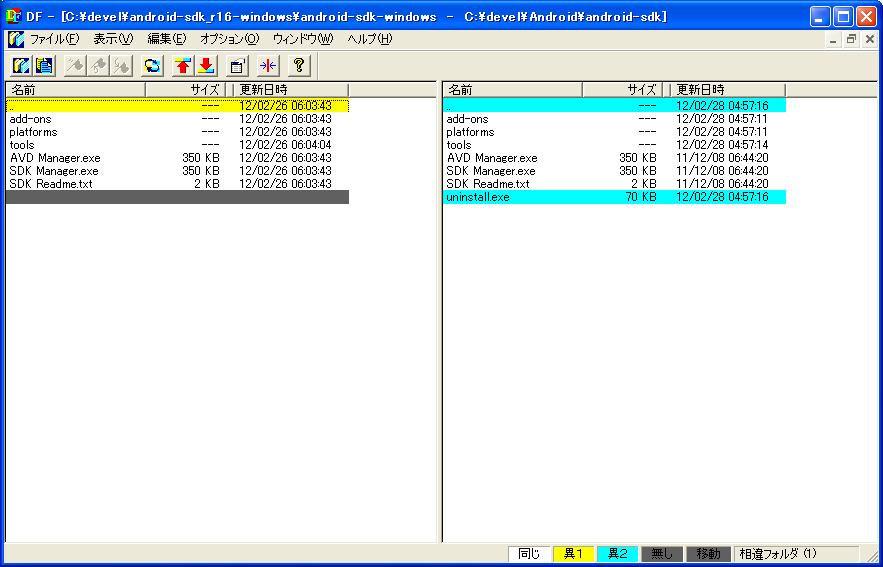This screenshot has width=883, height=567.
Task: Open the ファイル(F) menu
Action: pos(55,39)
